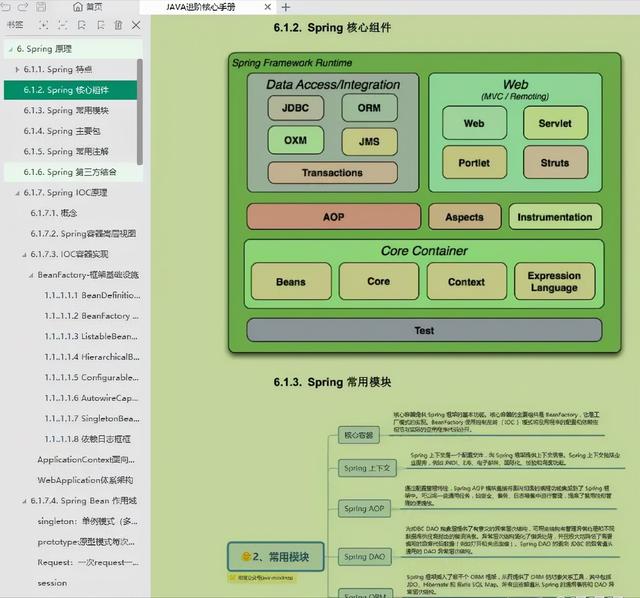Close the bookmark side panel
The height and width of the screenshot is (598, 640).
click(137, 25)
